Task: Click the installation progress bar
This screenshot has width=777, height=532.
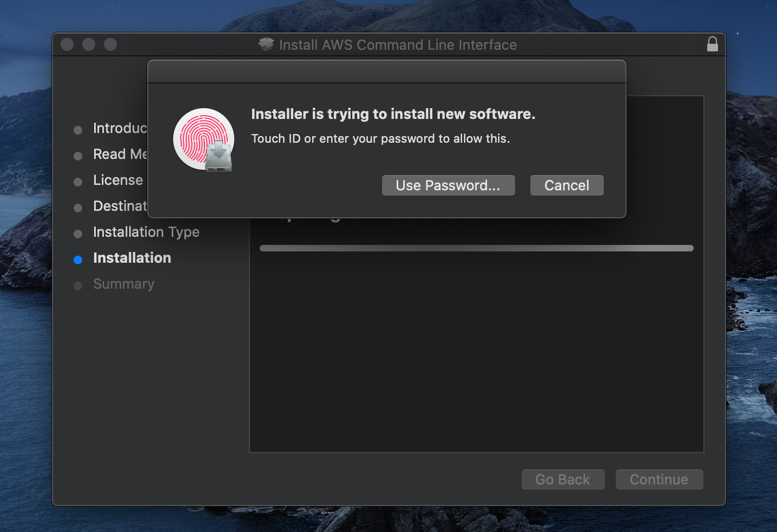Action: click(x=476, y=248)
